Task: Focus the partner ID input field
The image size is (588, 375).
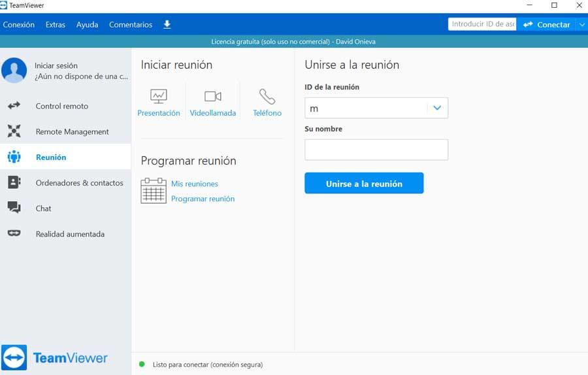Action: click(x=482, y=24)
